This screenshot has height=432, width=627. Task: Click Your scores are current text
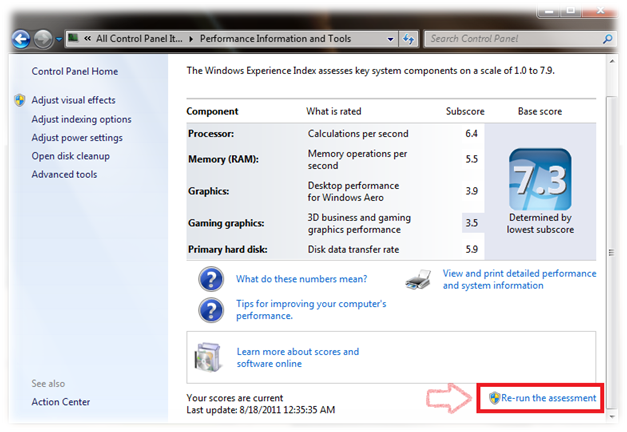[x=235, y=398]
